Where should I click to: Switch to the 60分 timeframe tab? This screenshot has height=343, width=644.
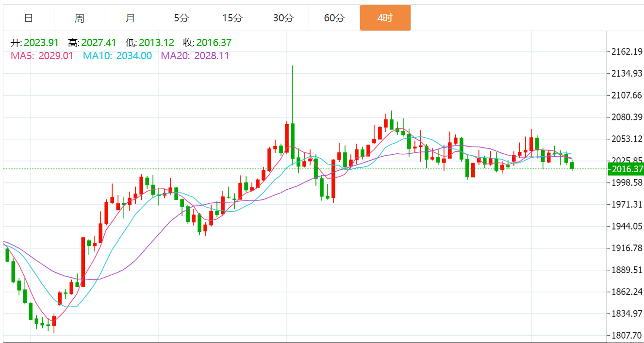pos(334,18)
